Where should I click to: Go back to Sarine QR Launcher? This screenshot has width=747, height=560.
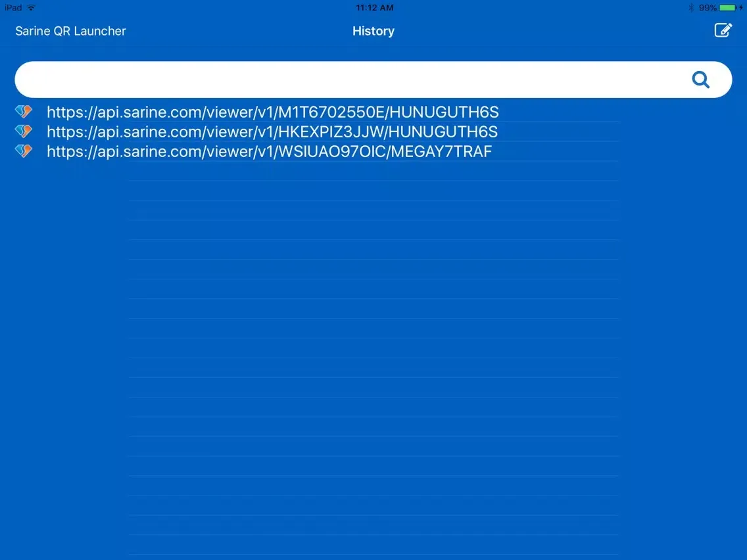pos(70,31)
